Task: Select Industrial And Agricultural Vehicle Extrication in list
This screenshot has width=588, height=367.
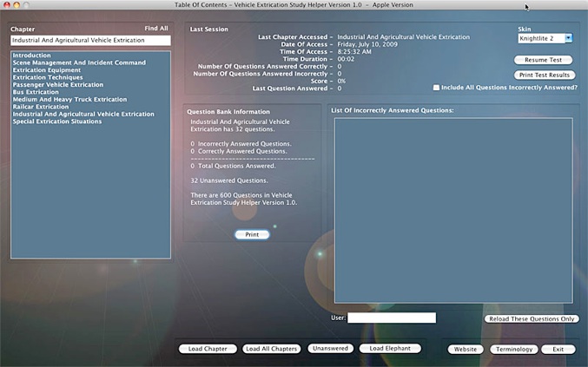Action: (83, 114)
